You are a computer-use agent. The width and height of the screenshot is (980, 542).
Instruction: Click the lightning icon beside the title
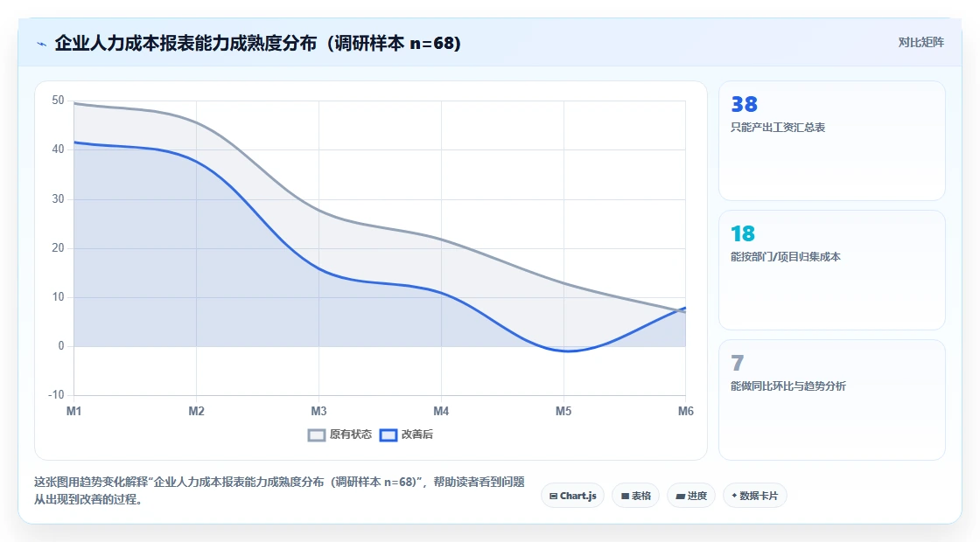point(41,44)
